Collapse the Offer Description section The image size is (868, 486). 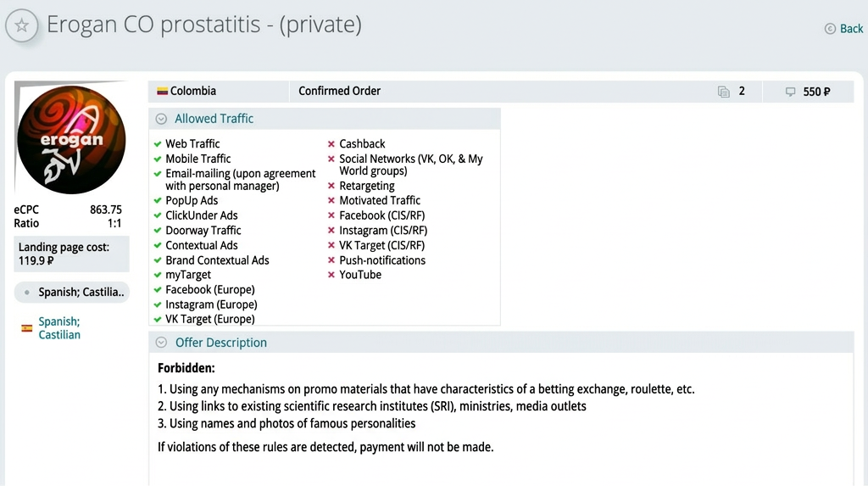(161, 343)
